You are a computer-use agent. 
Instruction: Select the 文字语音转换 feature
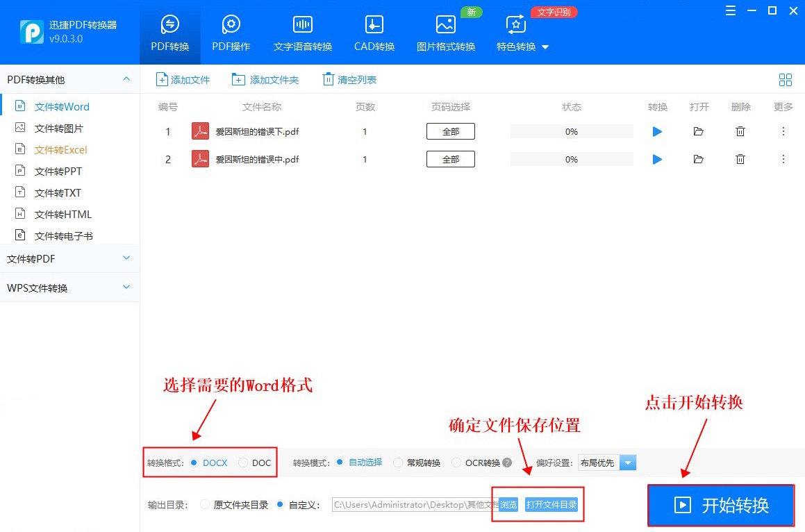(x=302, y=32)
